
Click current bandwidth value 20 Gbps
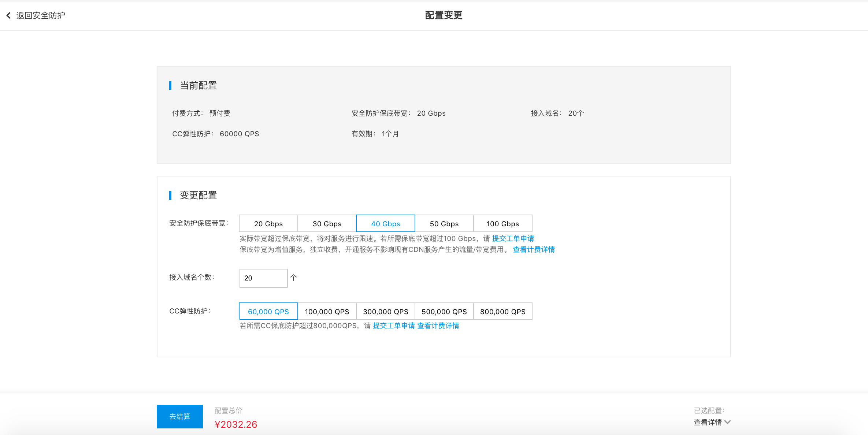click(x=431, y=114)
